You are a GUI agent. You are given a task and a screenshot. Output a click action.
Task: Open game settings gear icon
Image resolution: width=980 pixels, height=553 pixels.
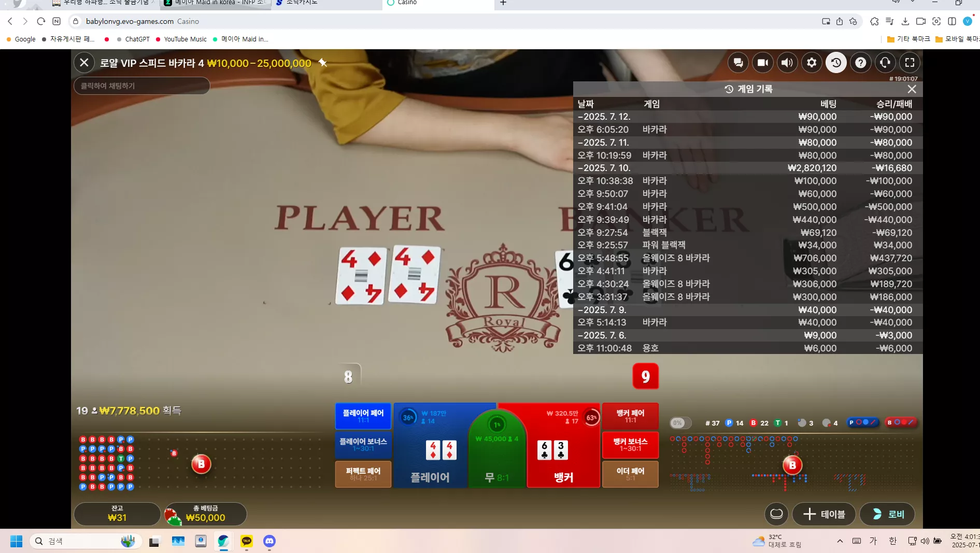click(812, 63)
